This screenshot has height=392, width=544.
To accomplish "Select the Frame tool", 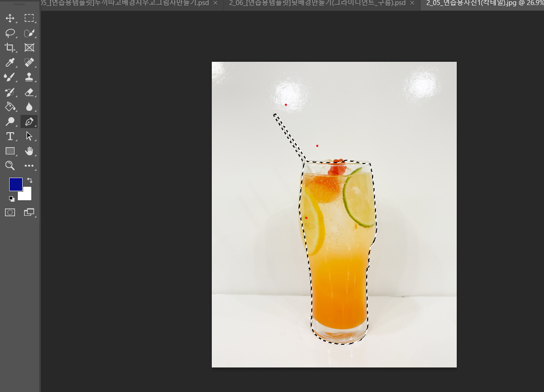I will (x=29, y=48).
